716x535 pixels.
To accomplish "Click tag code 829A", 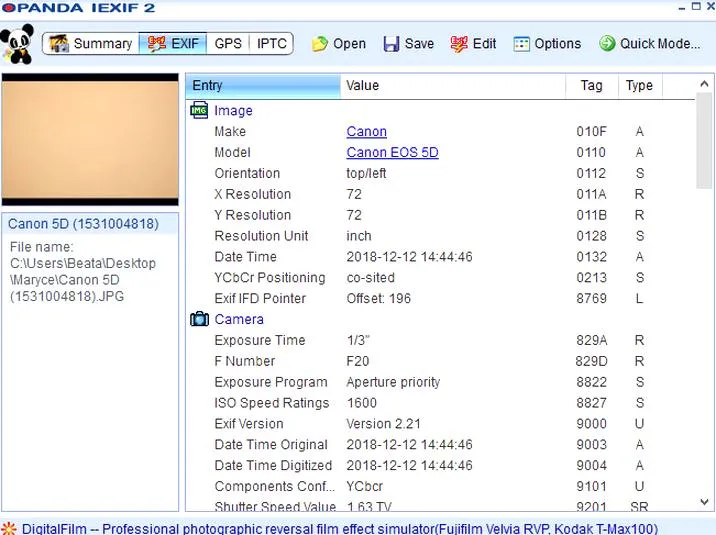I will [x=591, y=340].
